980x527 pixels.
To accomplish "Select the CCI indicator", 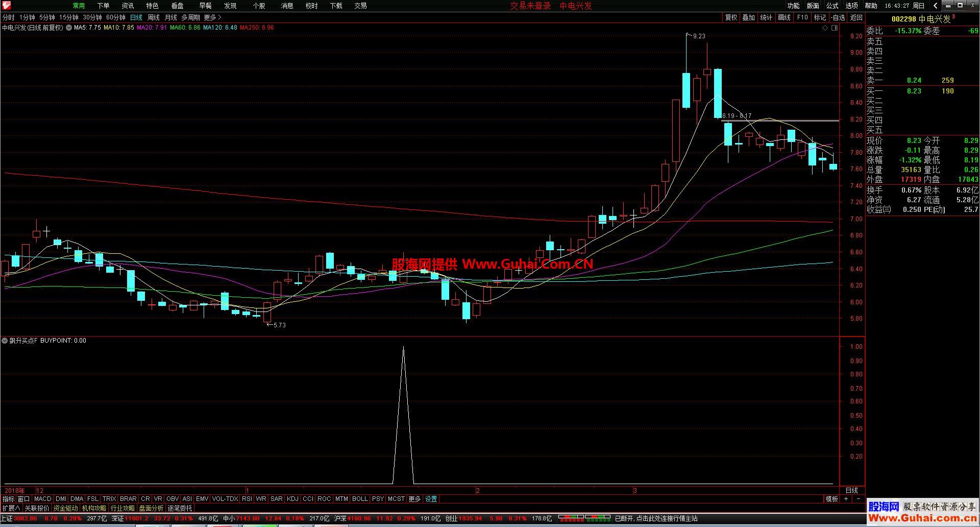I will [308, 499].
